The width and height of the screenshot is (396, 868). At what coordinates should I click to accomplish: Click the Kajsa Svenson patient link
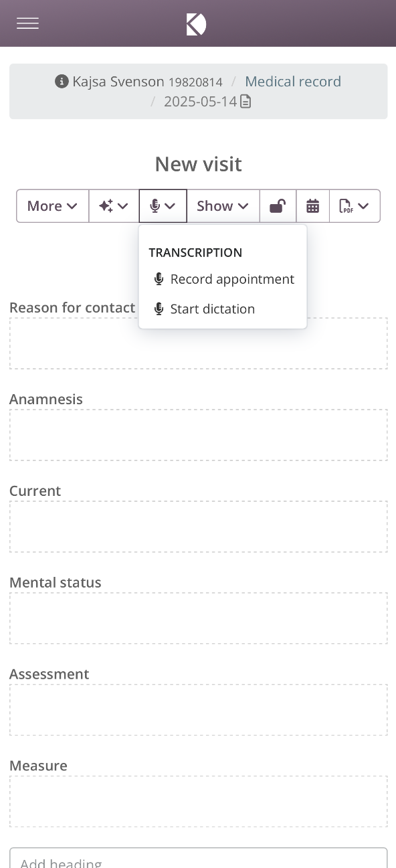[x=118, y=82]
